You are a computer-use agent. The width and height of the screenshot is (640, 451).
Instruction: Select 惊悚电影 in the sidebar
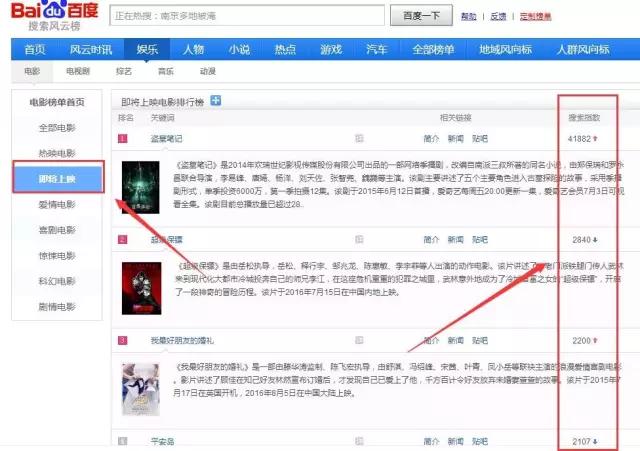pyautogui.click(x=57, y=256)
